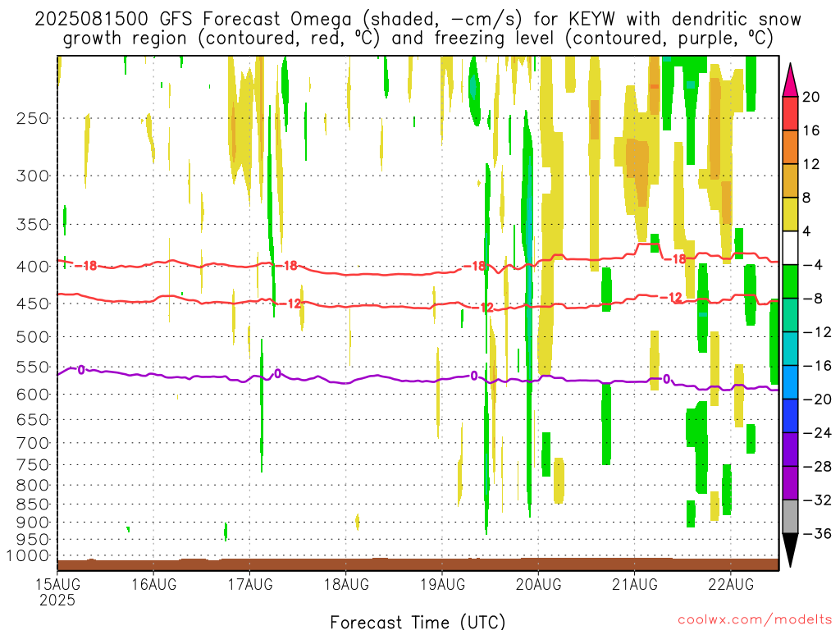This screenshot has height=630, width=840.
Task: Pick the violet swatch between -24 and -28
Action: coord(790,450)
